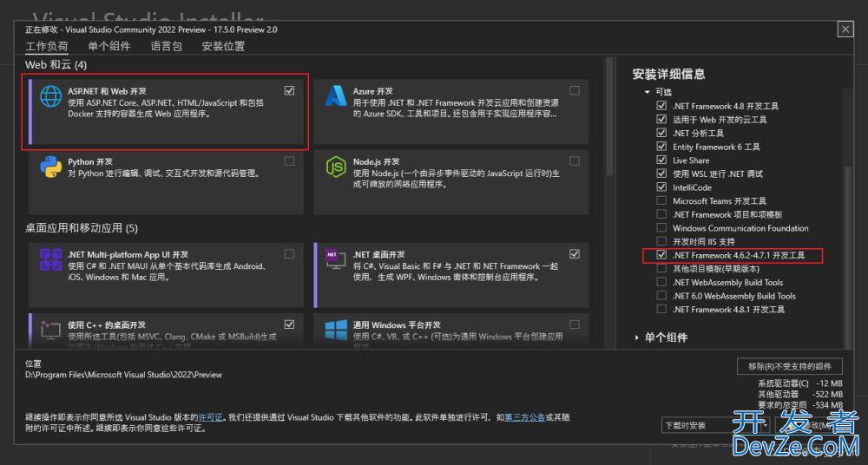868x465 pixels.
Task: Switch to the 工作负荷 tab
Action: tap(47, 47)
